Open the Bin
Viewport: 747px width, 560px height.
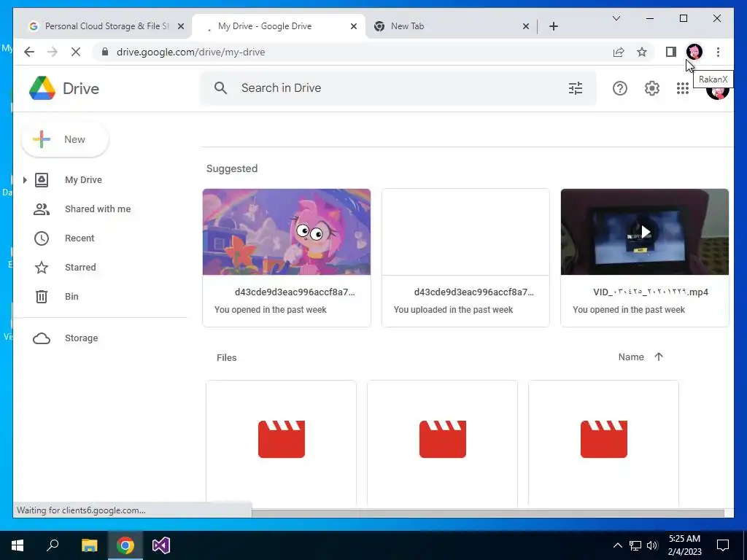(x=71, y=296)
